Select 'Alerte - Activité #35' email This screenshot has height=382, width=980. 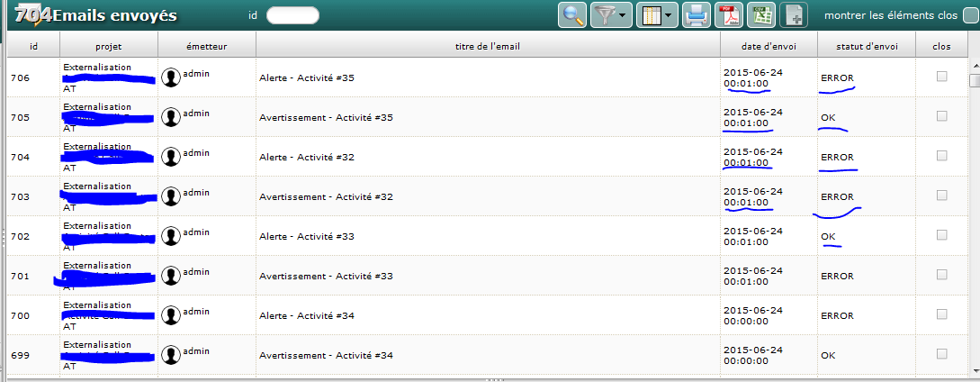pyautogui.click(x=307, y=78)
